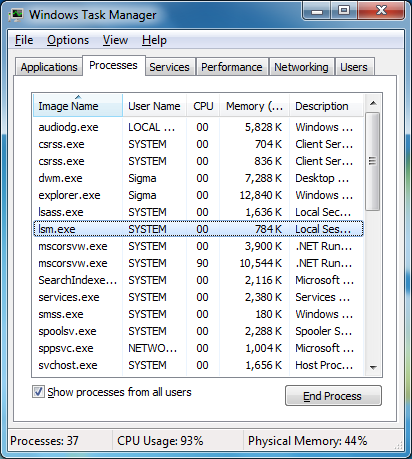
Task: Click LOCAL ... user name cell
Action: pyautogui.click(x=152, y=127)
